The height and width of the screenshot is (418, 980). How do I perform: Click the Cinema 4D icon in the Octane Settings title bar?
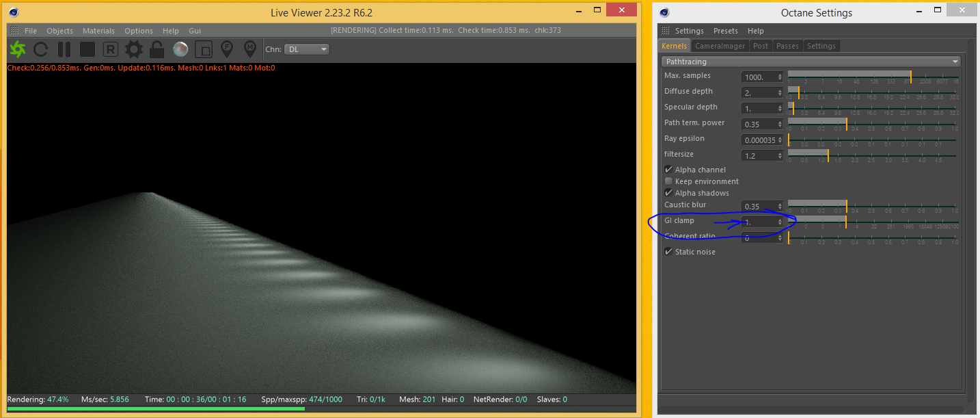(x=665, y=12)
